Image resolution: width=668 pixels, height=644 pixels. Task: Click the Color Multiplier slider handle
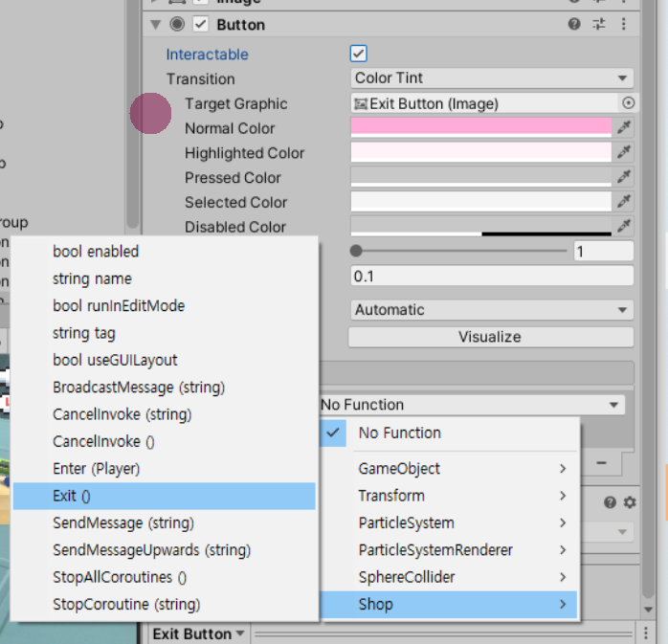356,251
